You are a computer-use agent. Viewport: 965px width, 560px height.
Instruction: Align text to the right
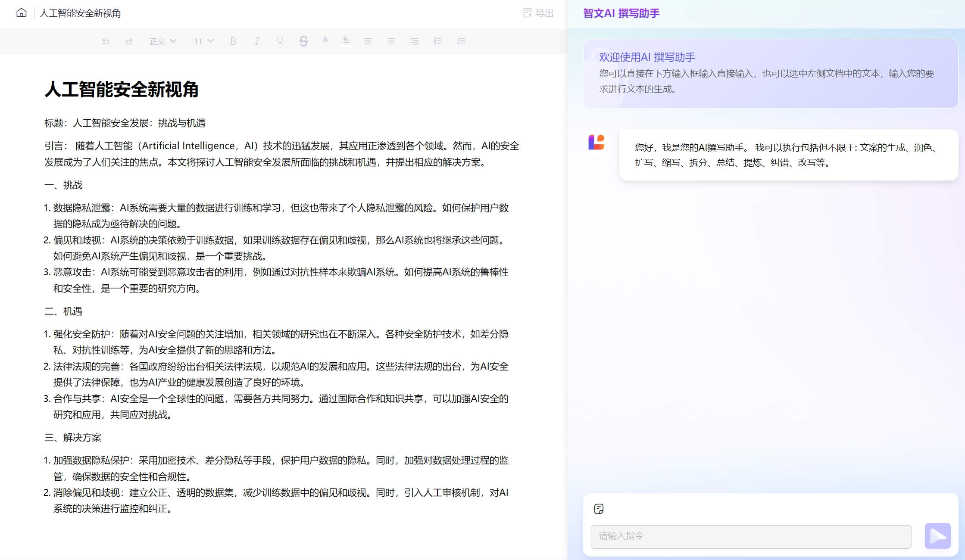point(415,41)
